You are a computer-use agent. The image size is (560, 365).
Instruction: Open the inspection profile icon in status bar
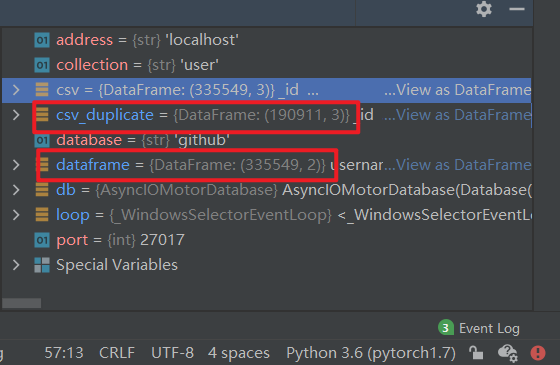[508, 353]
